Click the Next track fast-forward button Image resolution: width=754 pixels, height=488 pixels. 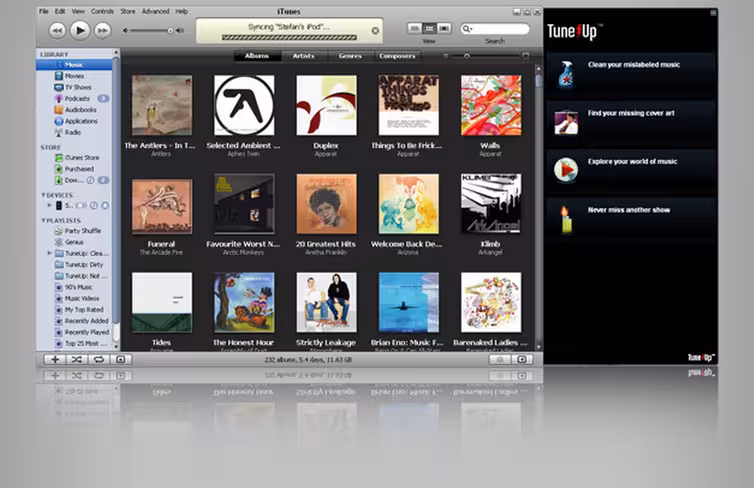pos(102,31)
